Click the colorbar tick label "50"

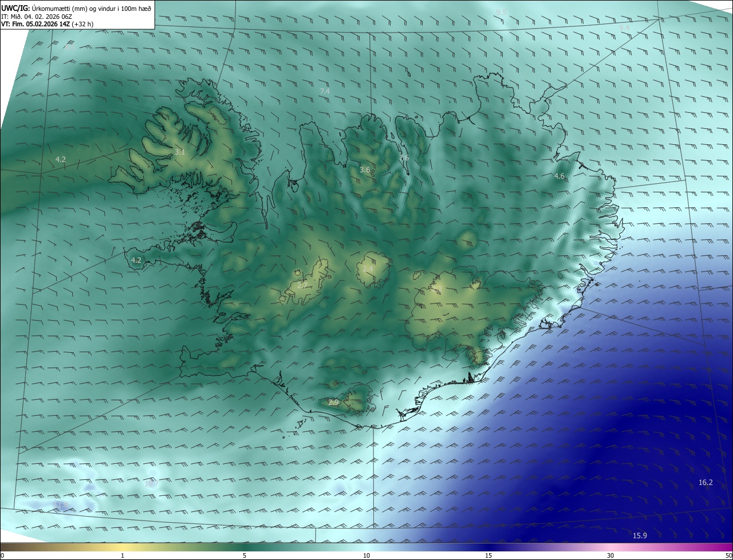(728, 555)
